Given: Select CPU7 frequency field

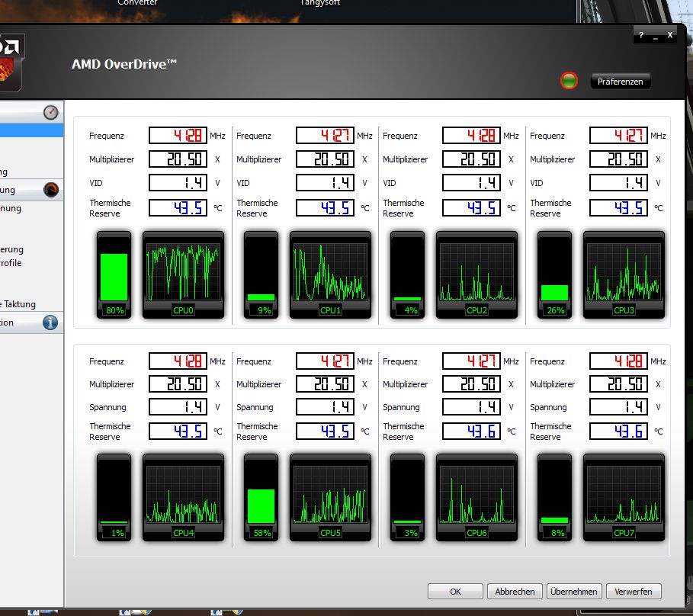Looking at the screenshot, I should click(x=618, y=361).
